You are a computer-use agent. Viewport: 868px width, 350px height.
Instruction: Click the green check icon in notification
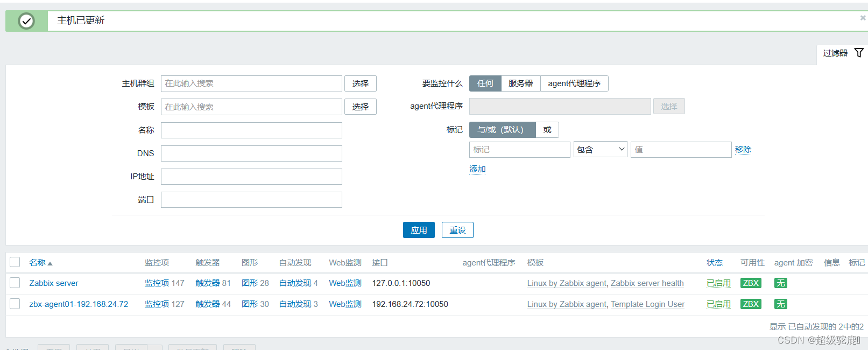pyautogui.click(x=26, y=21)
